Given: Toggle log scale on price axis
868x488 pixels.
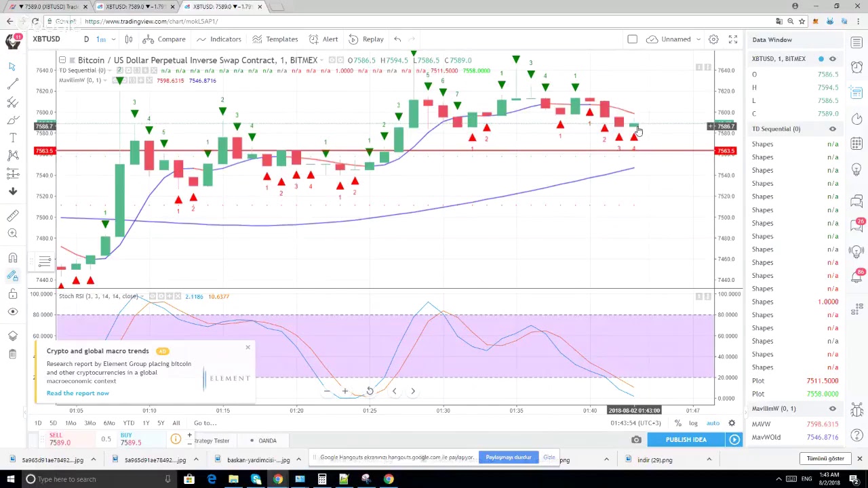Looking at the screenshot, I should coord(693,423).
